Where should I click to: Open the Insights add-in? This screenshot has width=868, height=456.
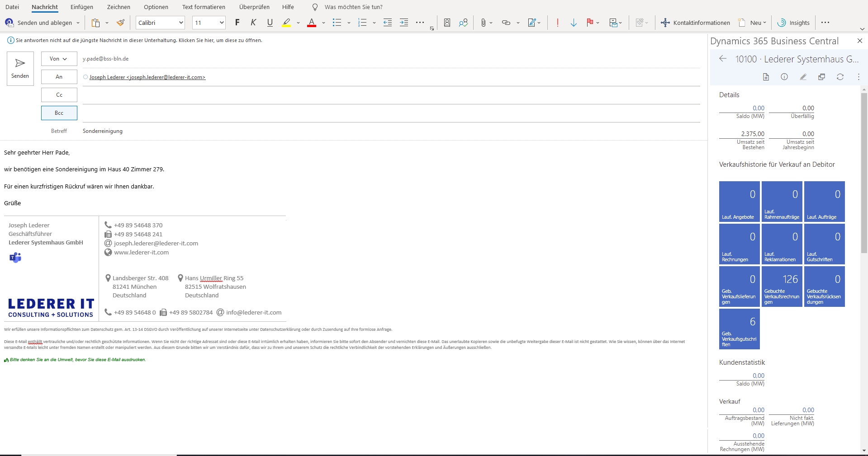click(x=794, y=23)
